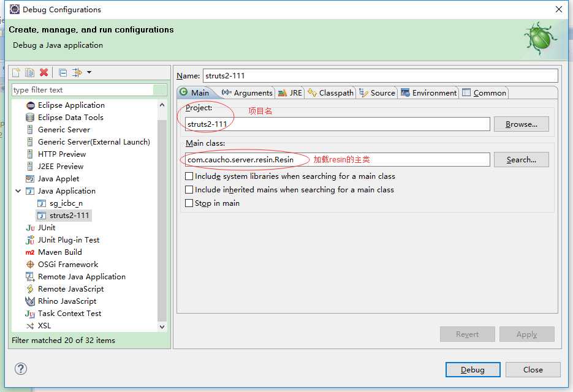
Task: Switch to the Source tab
Action: click(377, 93)
